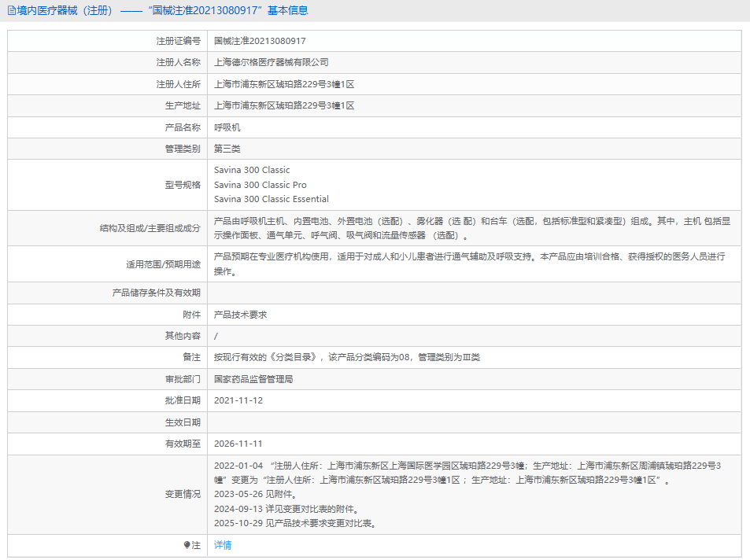This screenshot has width=750, height=560.
Task: Click the attachment value 产品技术要求
Action: tap(240, 315)
